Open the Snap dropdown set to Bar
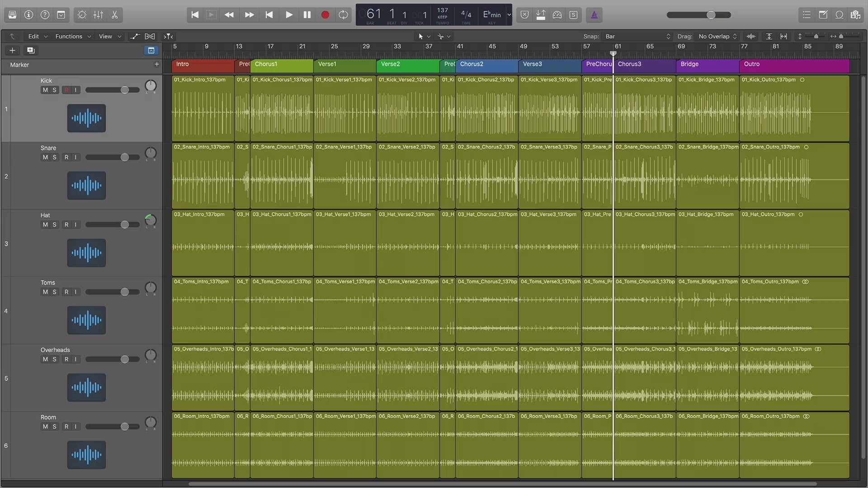This screenshot has width=868, height=488. pyautogui.click(x=637, y=36)
